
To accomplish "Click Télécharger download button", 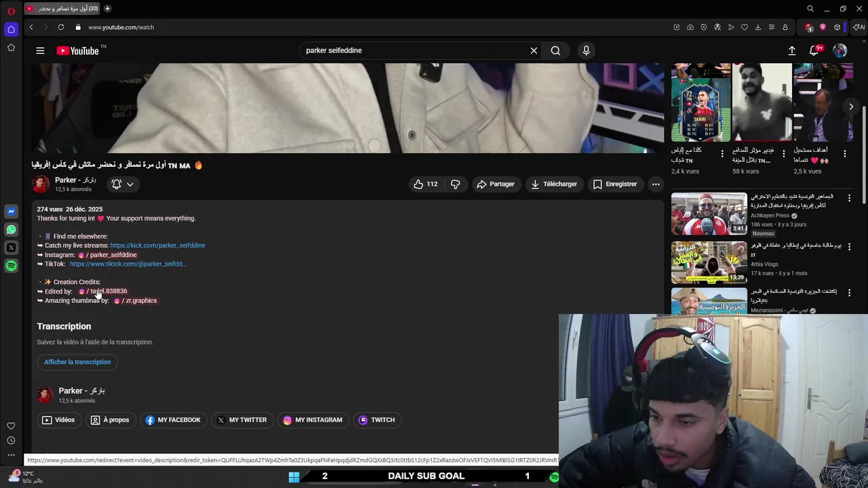I will coord(554,184).
